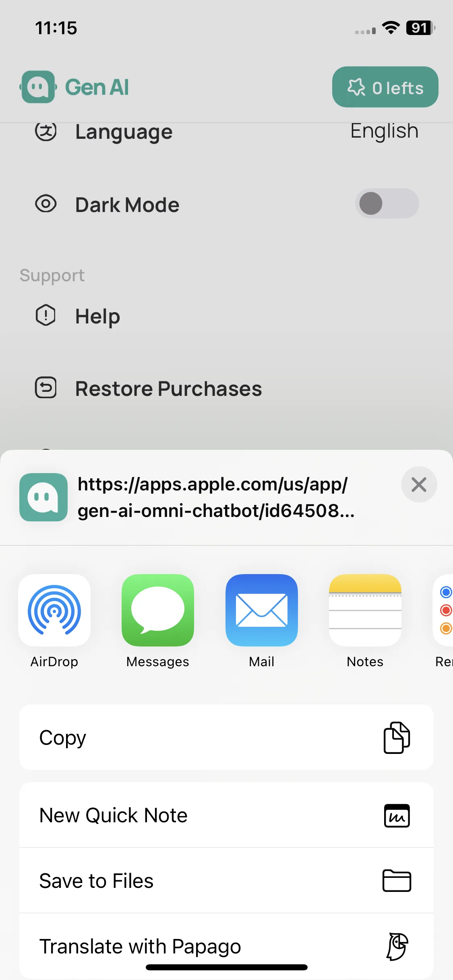
Task: Share via Messages app icon
Action: click(x=158, y=610)
